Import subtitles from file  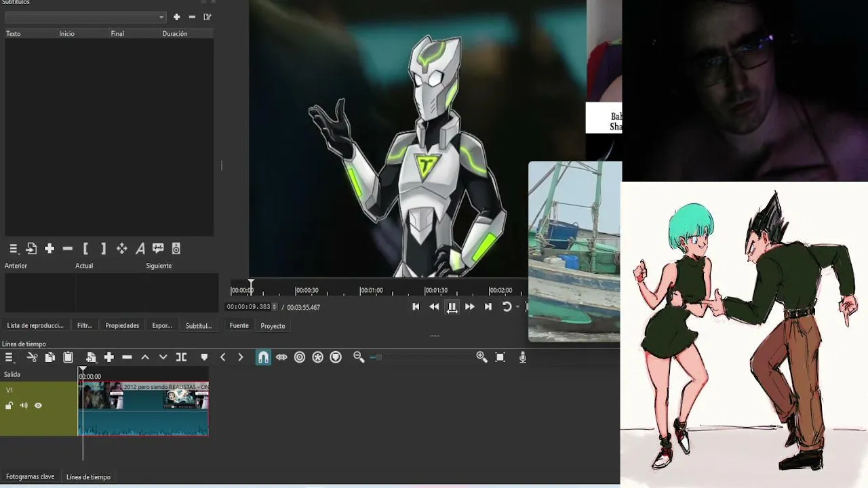tap(31, 249)
